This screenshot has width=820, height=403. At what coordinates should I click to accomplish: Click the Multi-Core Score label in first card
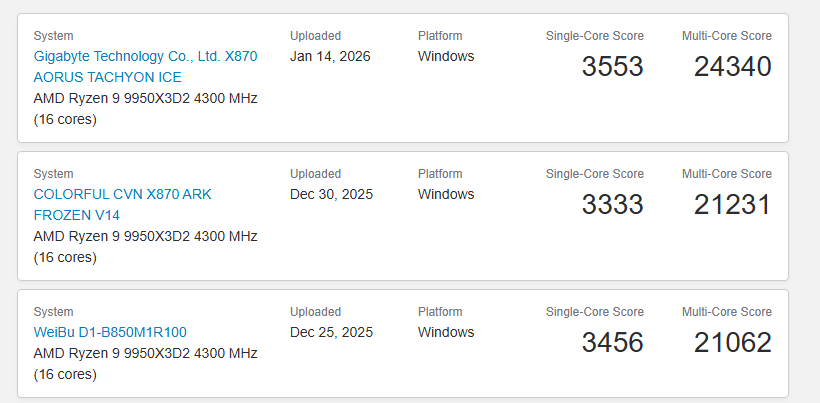click(x=726, y=36)
